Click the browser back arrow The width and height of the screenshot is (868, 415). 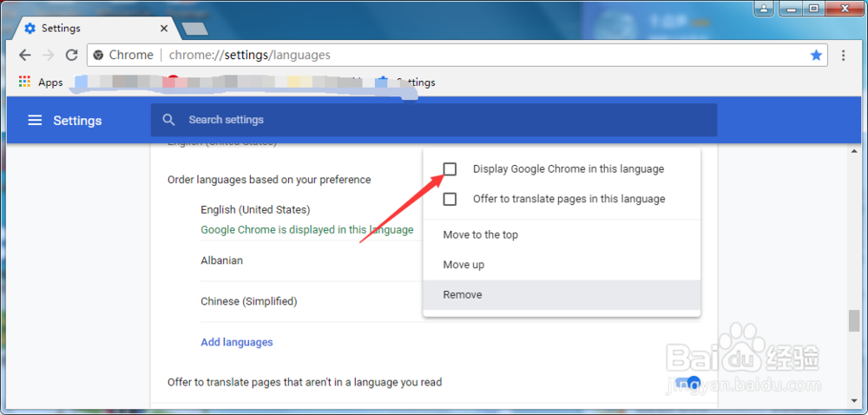tap(25, 55)
